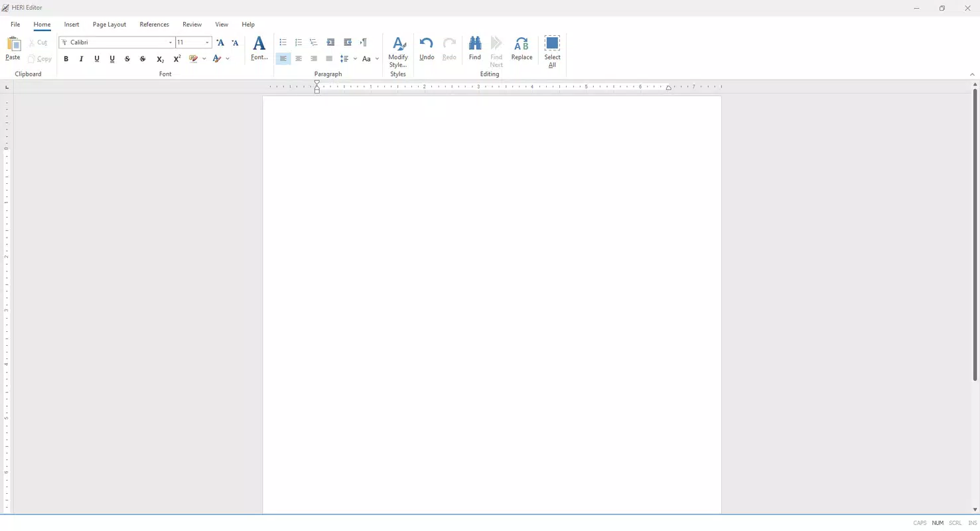Justify the paragraph text
980x531 pixels.
329,59
